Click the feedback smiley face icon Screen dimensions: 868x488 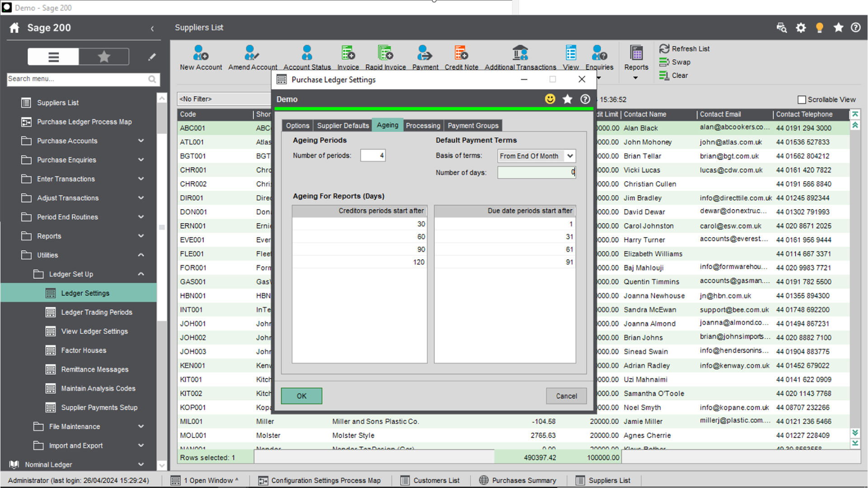click(x=550, y=99)
